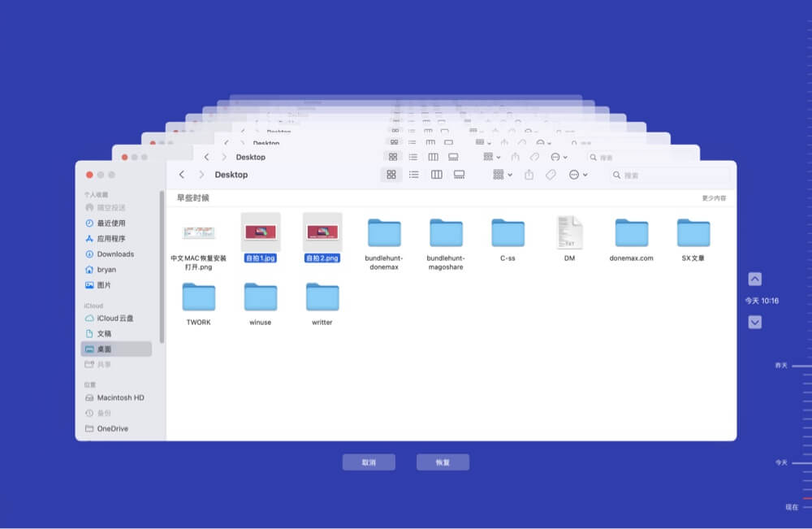This screenshot has width=812, height=529.
Task: Switch to list view
Action: pos(414,175)
